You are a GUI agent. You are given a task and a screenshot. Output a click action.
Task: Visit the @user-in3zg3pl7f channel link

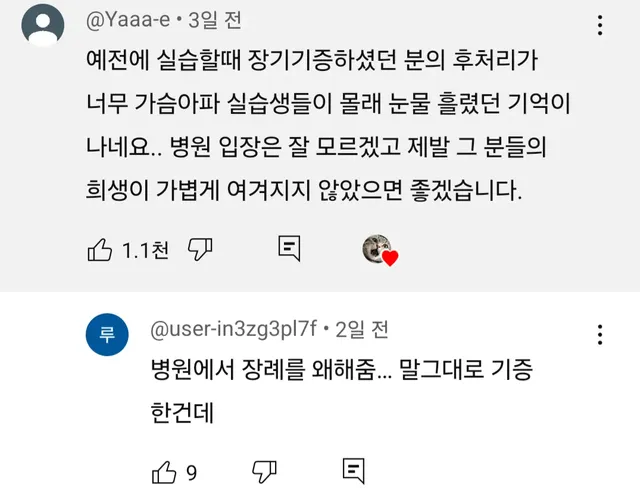coord(233,328)
